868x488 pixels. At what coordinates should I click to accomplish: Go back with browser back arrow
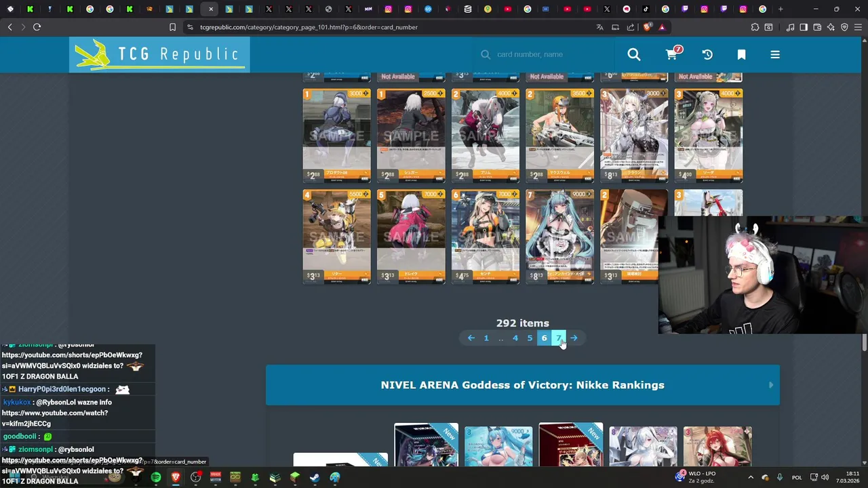(x=9, y=27)
